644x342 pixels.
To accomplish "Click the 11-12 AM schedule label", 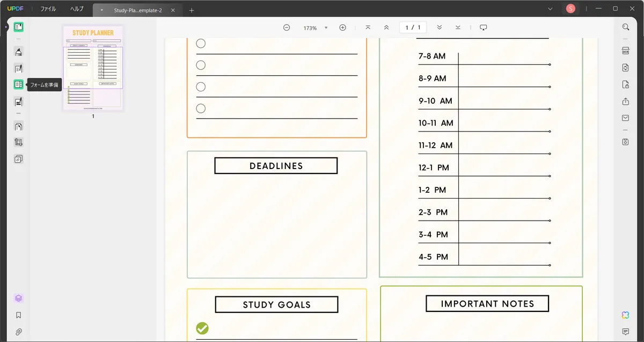I will (436, 145).
